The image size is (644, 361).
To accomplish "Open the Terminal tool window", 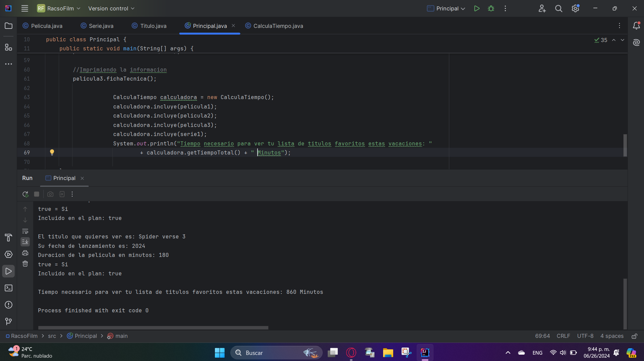I will 9,288.
